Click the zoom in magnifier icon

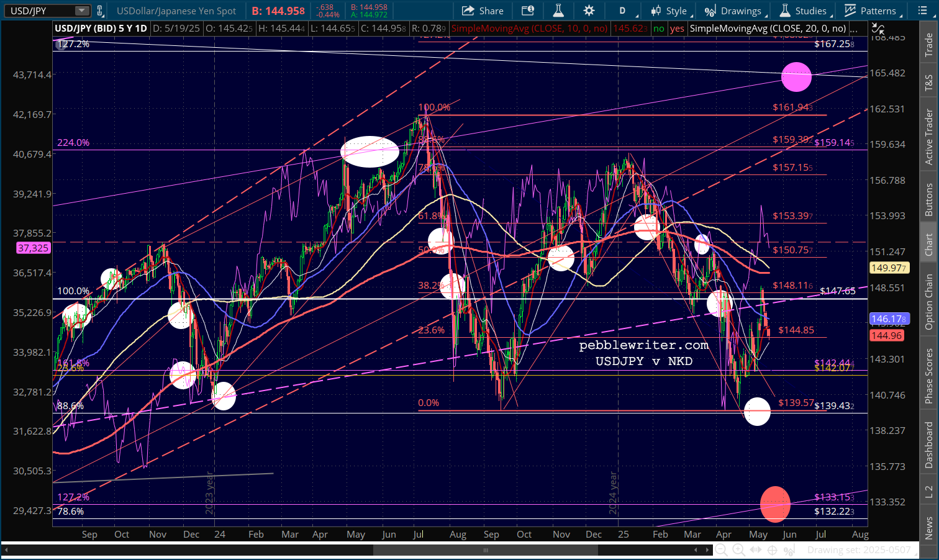click(738, 550)
